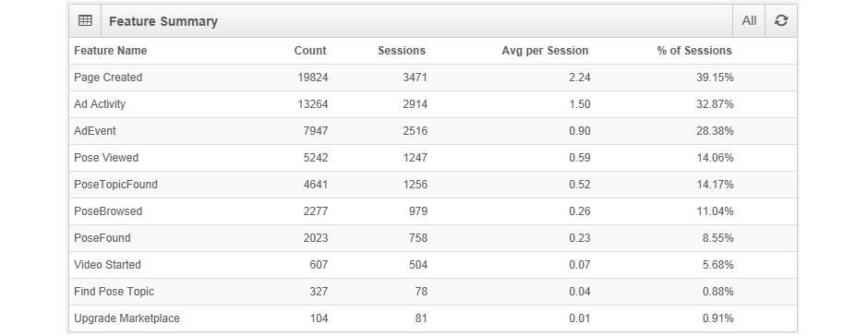Select the Pose Viewed row

(x=433, y=158)
